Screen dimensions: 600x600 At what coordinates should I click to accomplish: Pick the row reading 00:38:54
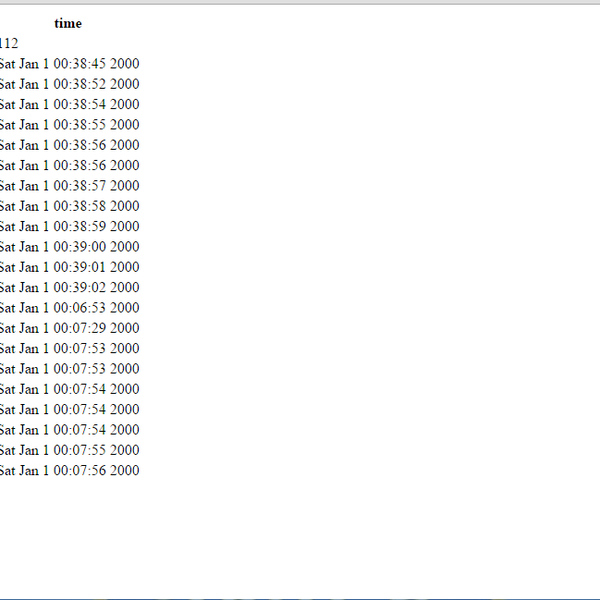click(69, 104)
